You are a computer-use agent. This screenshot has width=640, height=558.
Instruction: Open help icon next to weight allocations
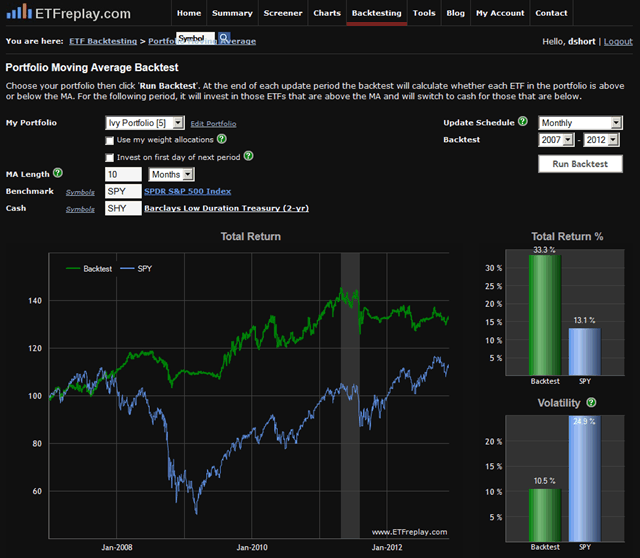(222, 139)
